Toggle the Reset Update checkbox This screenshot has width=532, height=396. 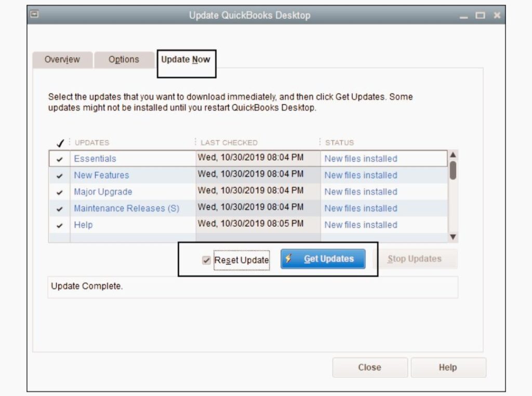206,260
